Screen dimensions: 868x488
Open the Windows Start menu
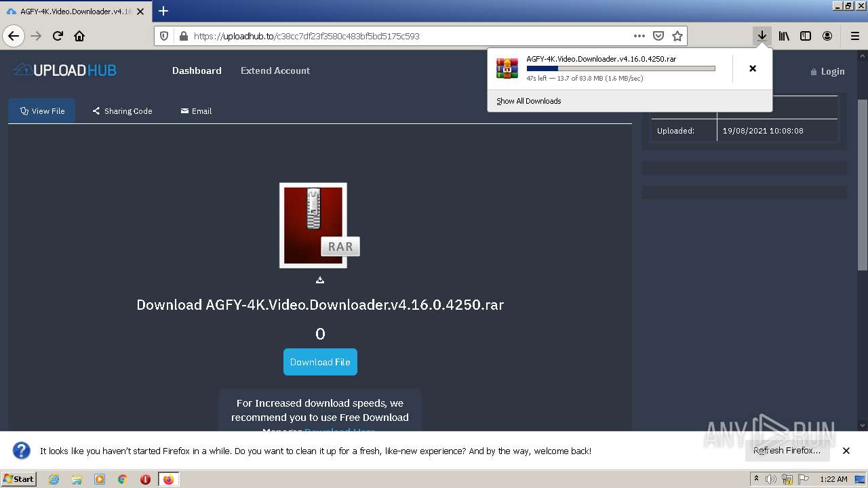click(19, 479)
